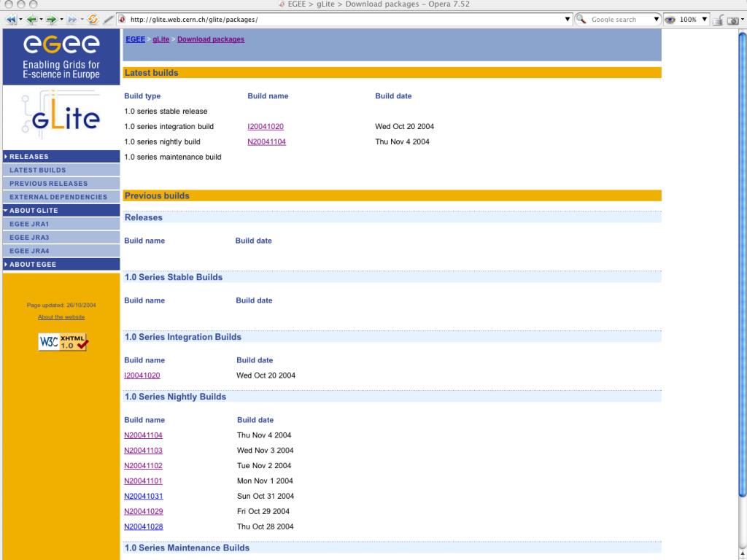Click the camera icon in the toolbar
Viewport: 747px width, 560px height.
coord(732,20)
